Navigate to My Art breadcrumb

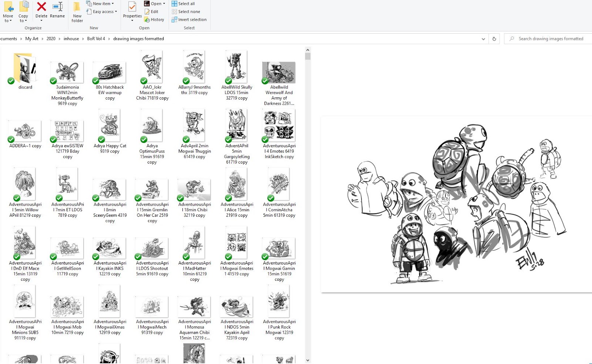point(32,39)
